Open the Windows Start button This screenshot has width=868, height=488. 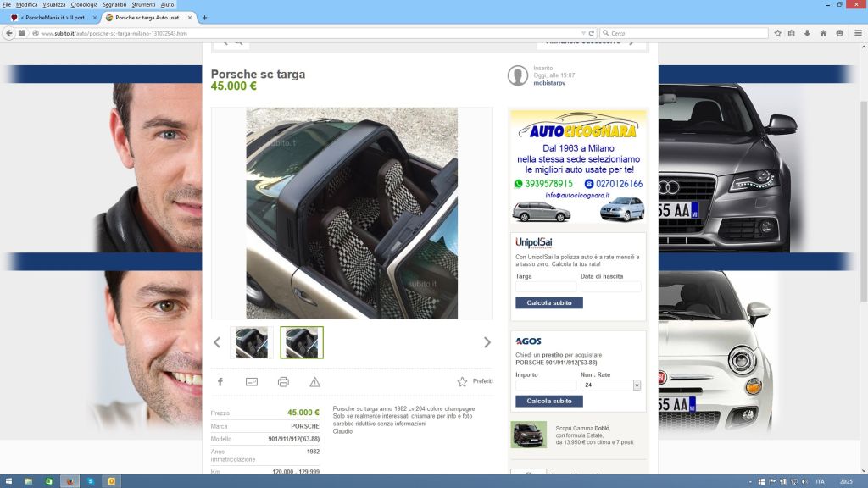tap(8, 481)
